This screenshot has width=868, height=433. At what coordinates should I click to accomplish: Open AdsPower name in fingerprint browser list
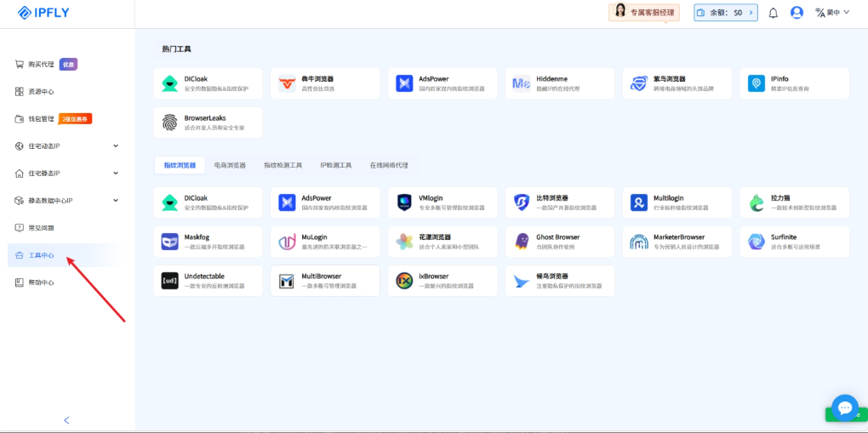pos(317,197)
